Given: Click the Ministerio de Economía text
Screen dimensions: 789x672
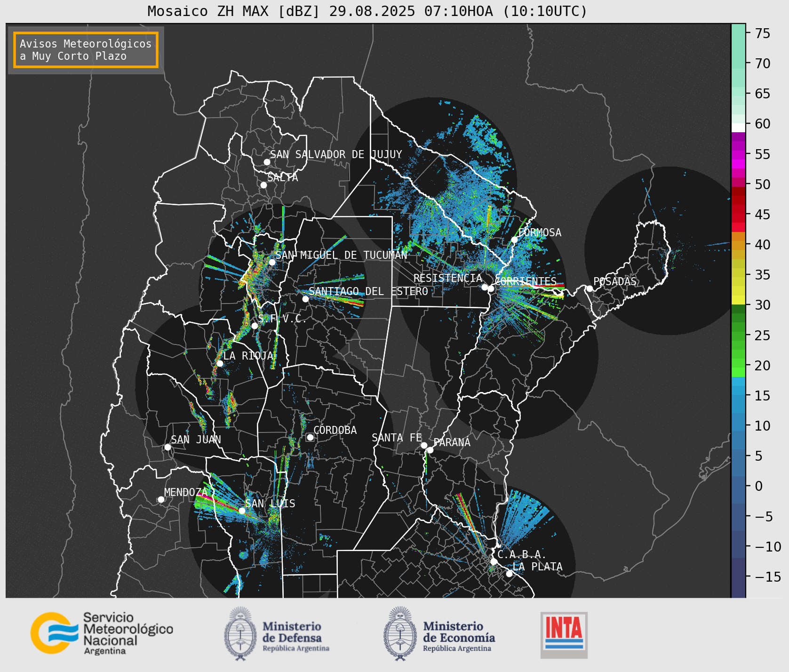Looking at the screenshot, I should (x=459, y=638).
